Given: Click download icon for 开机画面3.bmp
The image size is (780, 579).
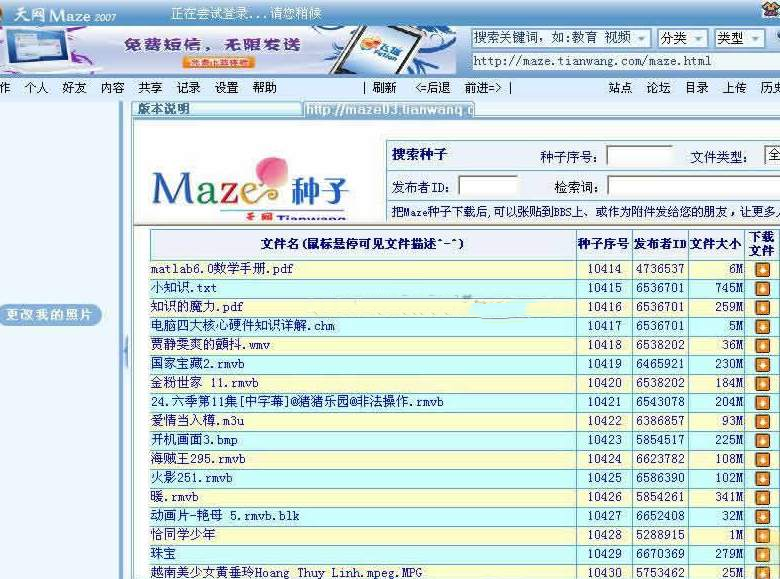Looking at the screenshot, I should 762,440.
